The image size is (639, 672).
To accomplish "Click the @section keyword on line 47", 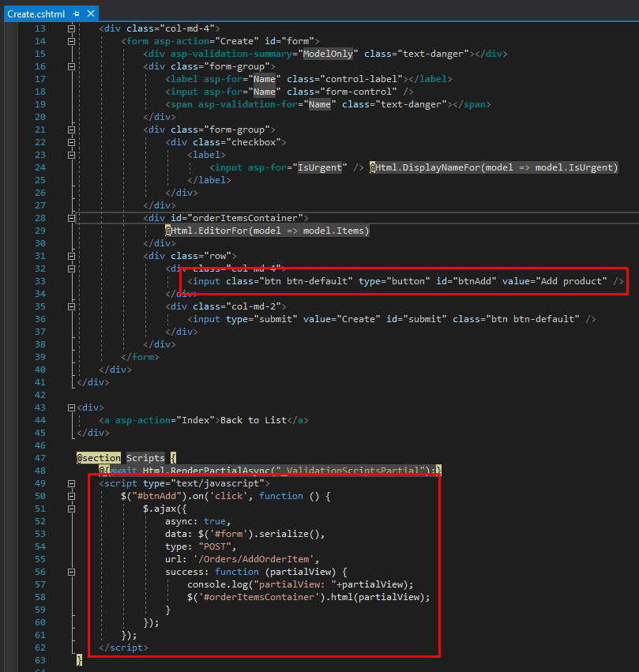I will (x=99, y=458).
